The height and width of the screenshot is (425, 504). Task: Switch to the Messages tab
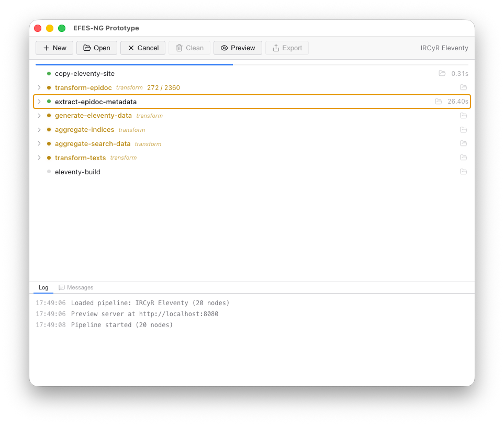[76, 287]
